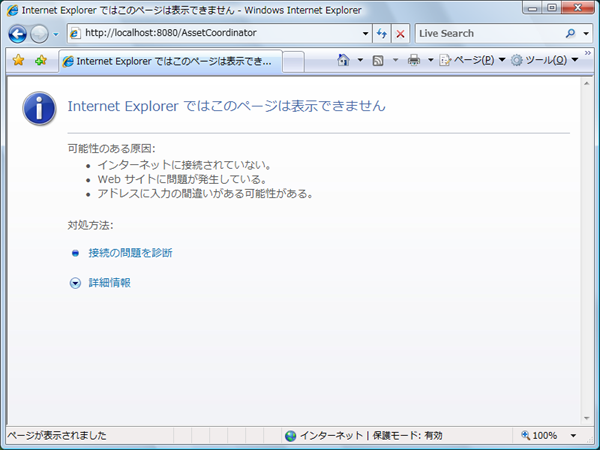Close the Internet Explorer window

(578, 8)
